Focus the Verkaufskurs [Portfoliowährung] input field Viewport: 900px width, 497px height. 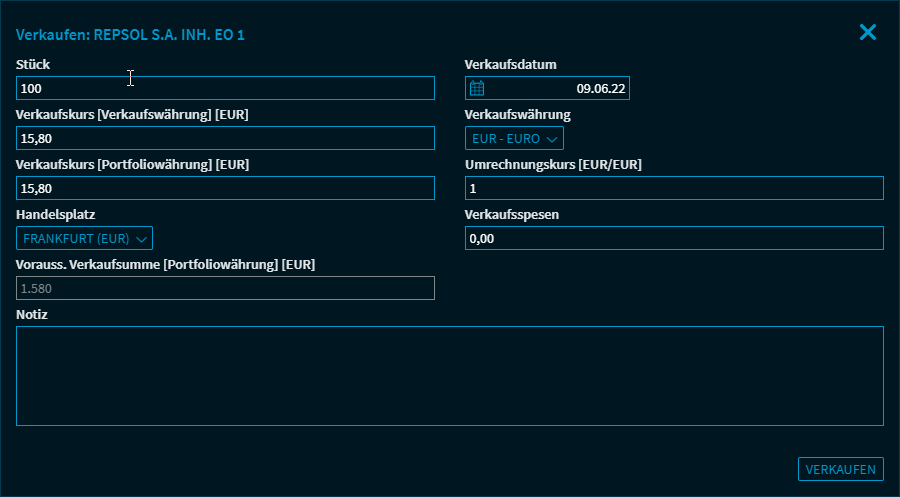[x=225, y=188]
